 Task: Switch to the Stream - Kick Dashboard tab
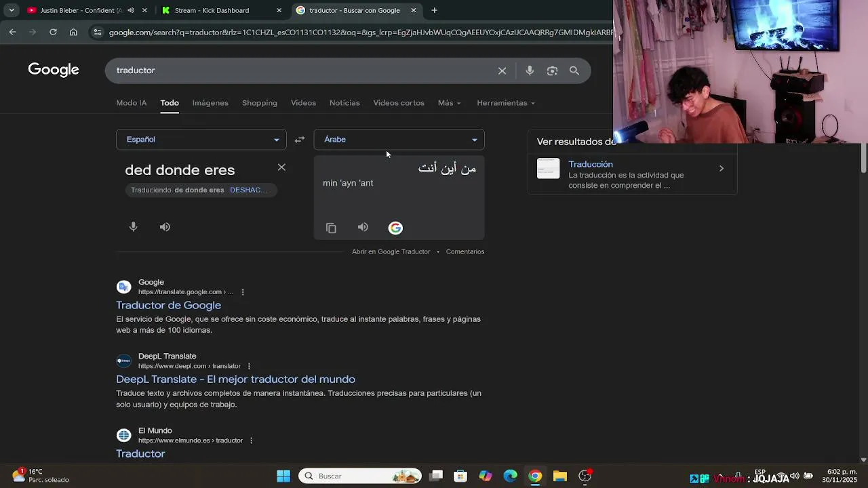(x=222, y=10)
